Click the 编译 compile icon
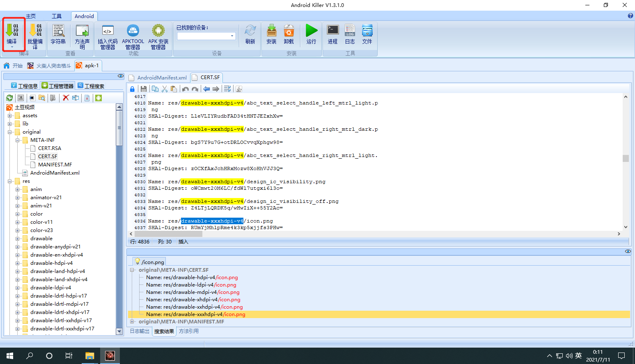 coord(12,35)
